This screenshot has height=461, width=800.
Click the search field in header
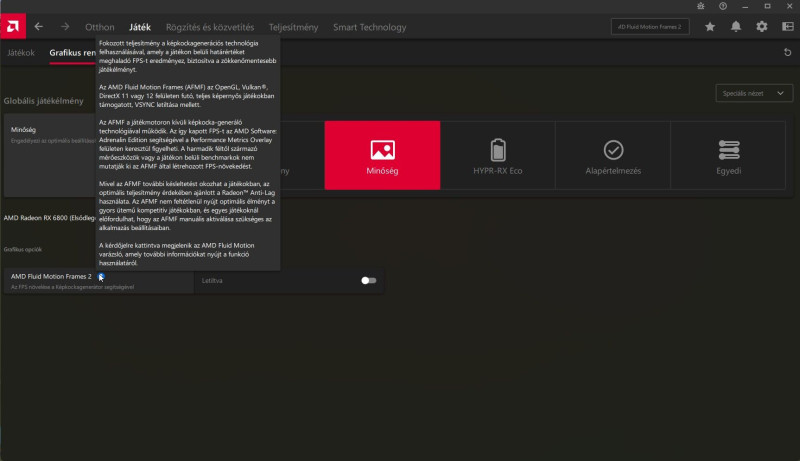pyautogui.click(x=650, y=27)
